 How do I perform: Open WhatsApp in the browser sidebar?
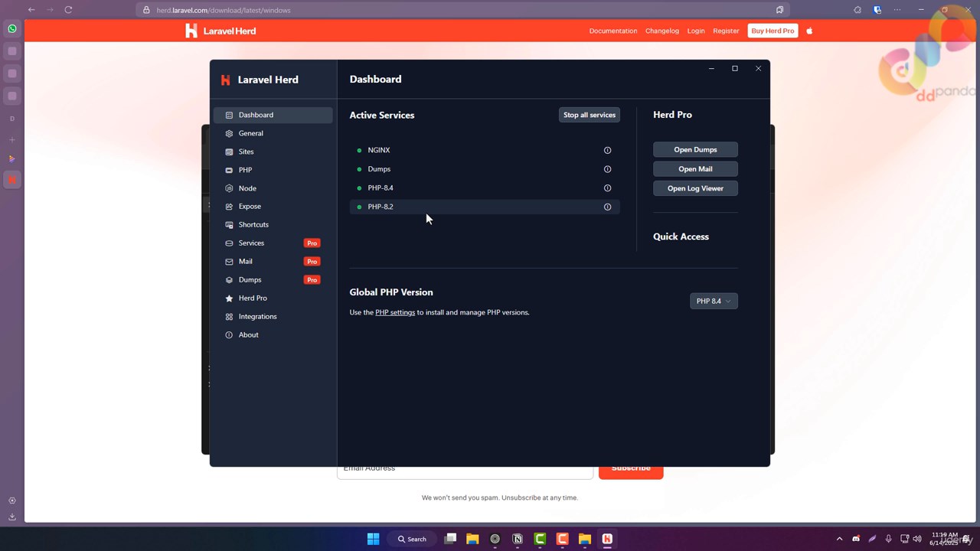12,29
